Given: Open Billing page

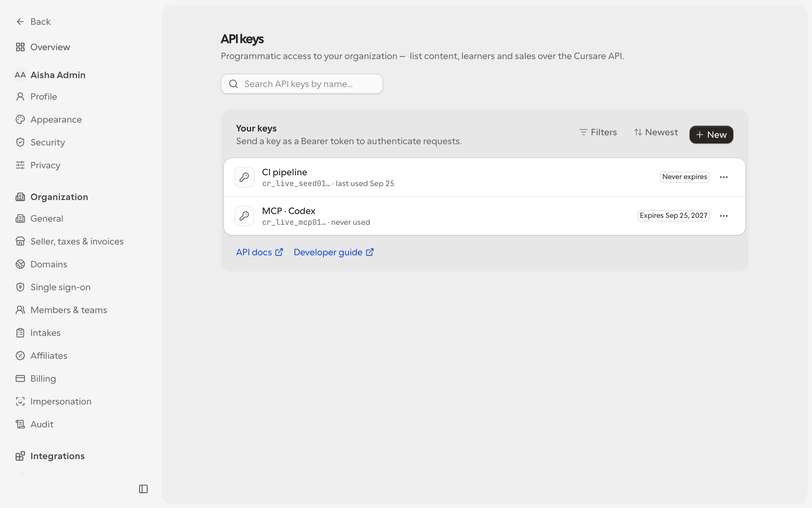Looking at the screenshot, I should [36, 379].
